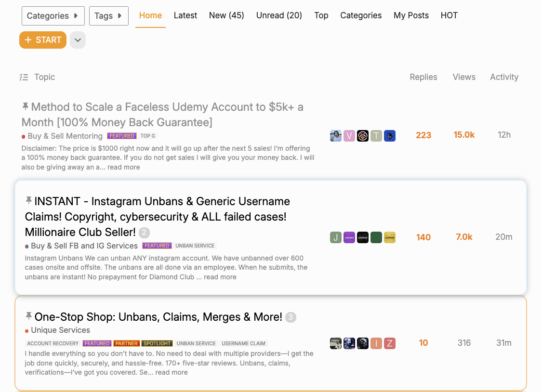Open the J avatar on Instagram Unbans topic

pyautogui.click(x=336, y=237)
